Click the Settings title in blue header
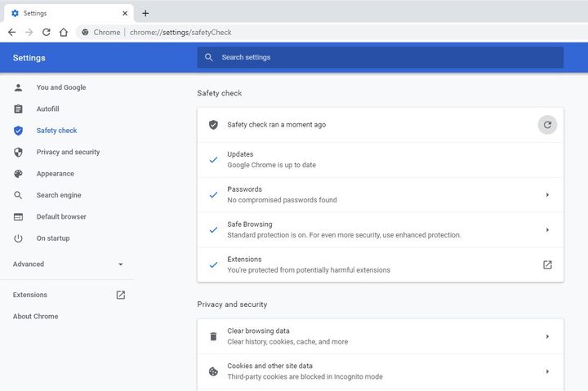The image size is (588, 391). click(x=29, y=58)
